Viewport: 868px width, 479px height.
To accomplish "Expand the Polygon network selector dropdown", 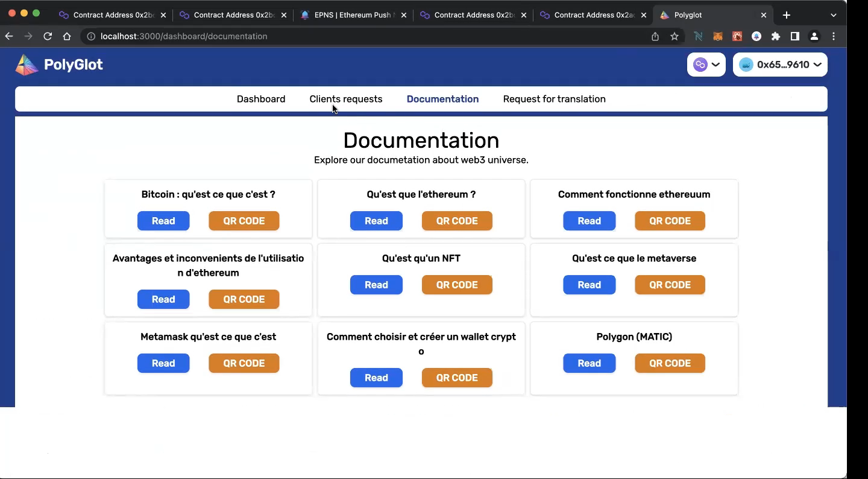I will point(706,65).
